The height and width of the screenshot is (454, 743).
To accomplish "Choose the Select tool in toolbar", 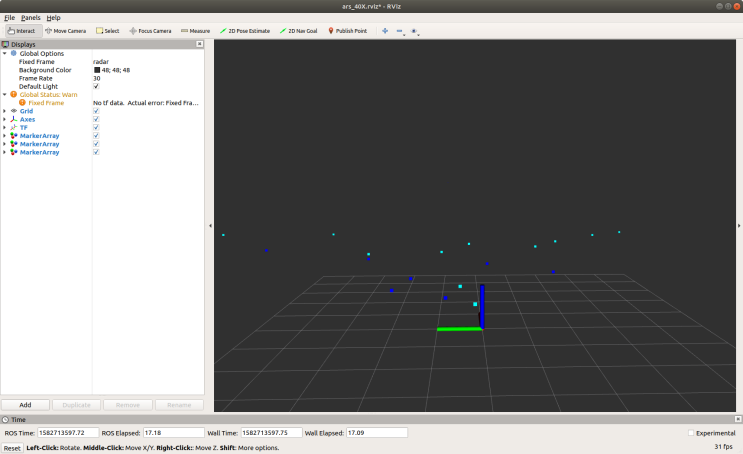I will click(x=108, y=31).
